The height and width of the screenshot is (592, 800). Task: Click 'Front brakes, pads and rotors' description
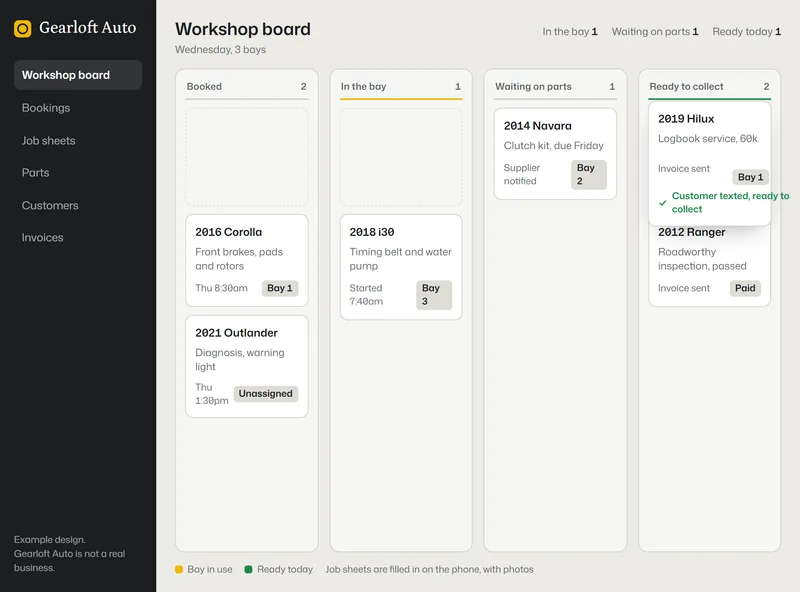[x=239, y=259]
